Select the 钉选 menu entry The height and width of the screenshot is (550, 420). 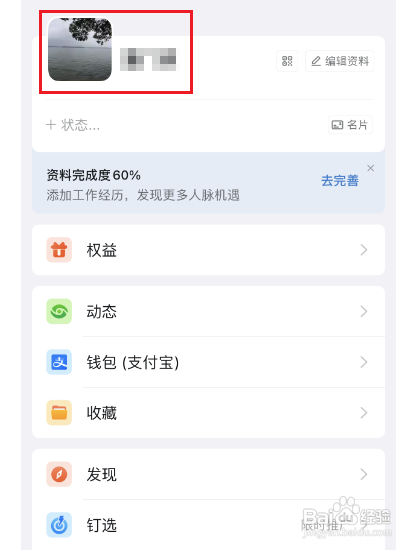tap(208, 525)
